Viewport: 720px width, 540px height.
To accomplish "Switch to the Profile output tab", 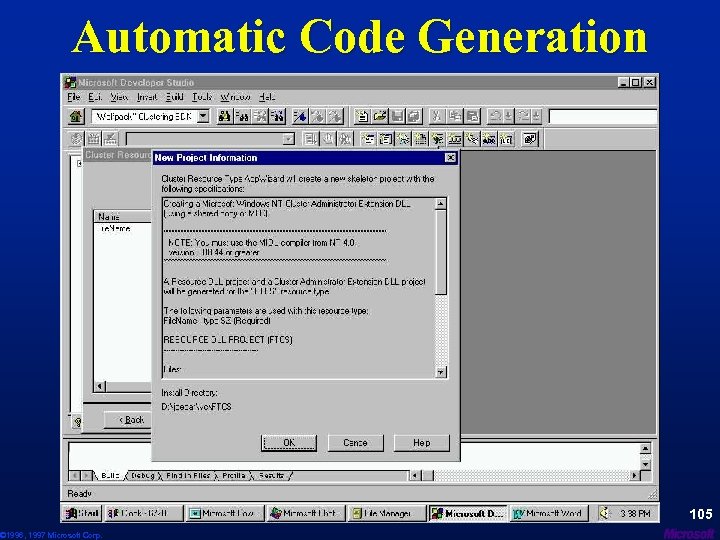I will point(233,476).
